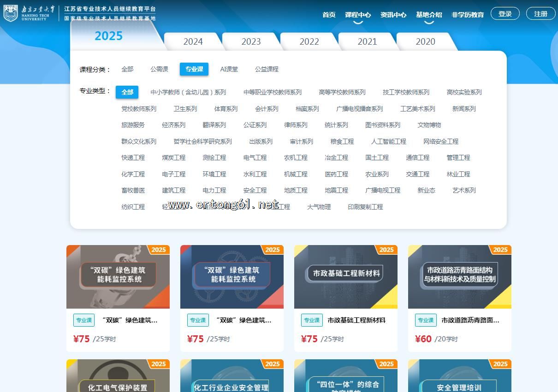Select the 2022 year tab
This screenshot has height=392, width=558.
pos(309,41)
